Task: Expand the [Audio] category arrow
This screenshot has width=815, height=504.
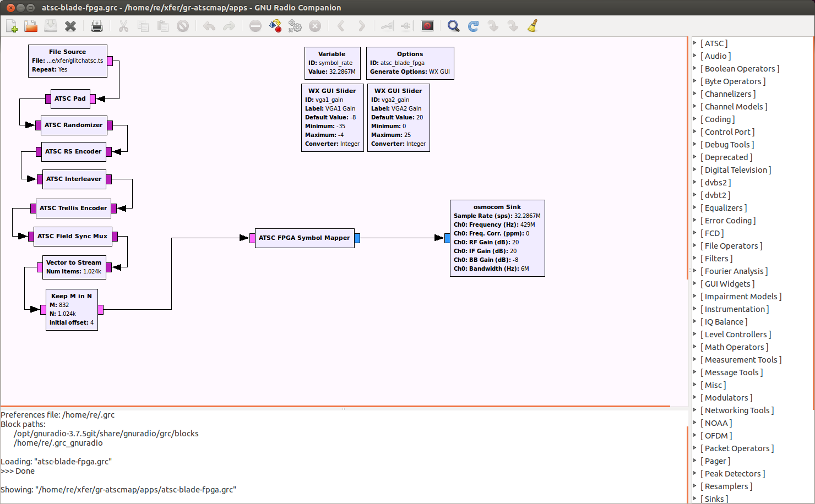Action: [x=694, y=56]
